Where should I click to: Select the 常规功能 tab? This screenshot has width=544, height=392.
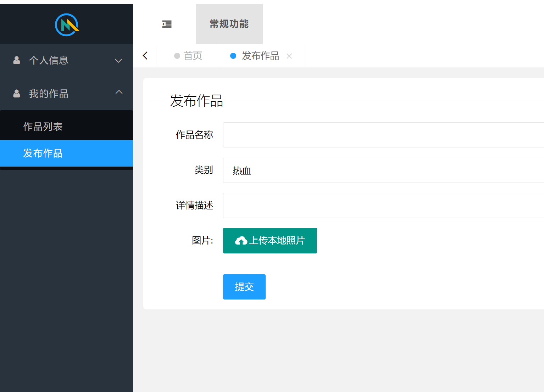click(229, 24)
